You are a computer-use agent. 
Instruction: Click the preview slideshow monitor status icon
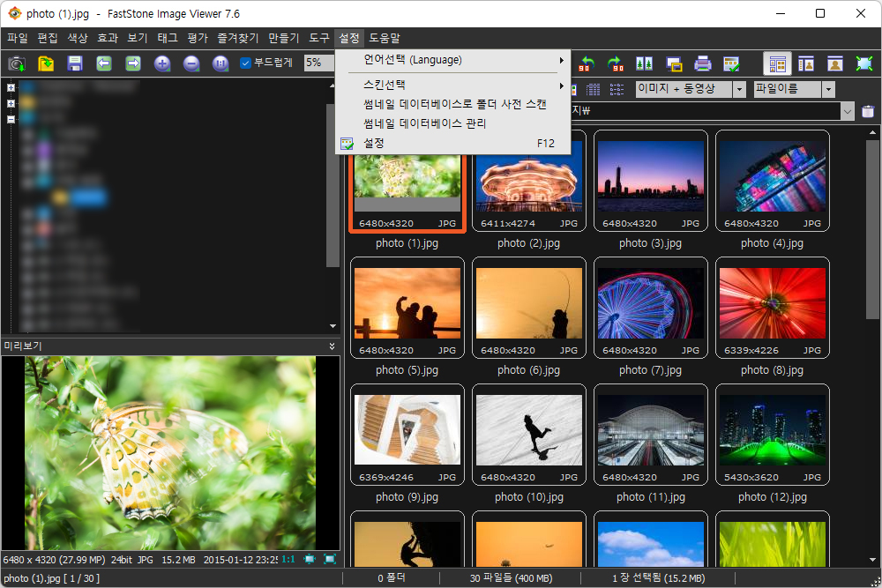click(310, 559)
